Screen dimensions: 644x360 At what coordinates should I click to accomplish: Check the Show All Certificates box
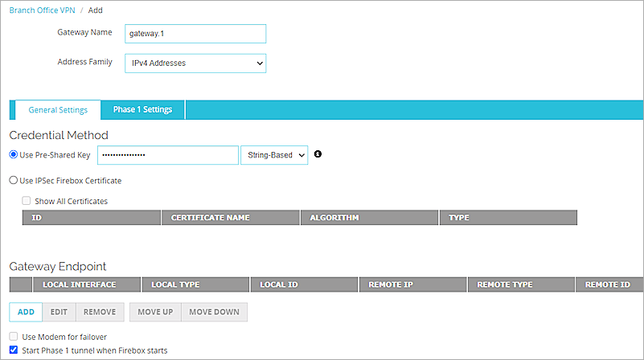click(27, 201)
